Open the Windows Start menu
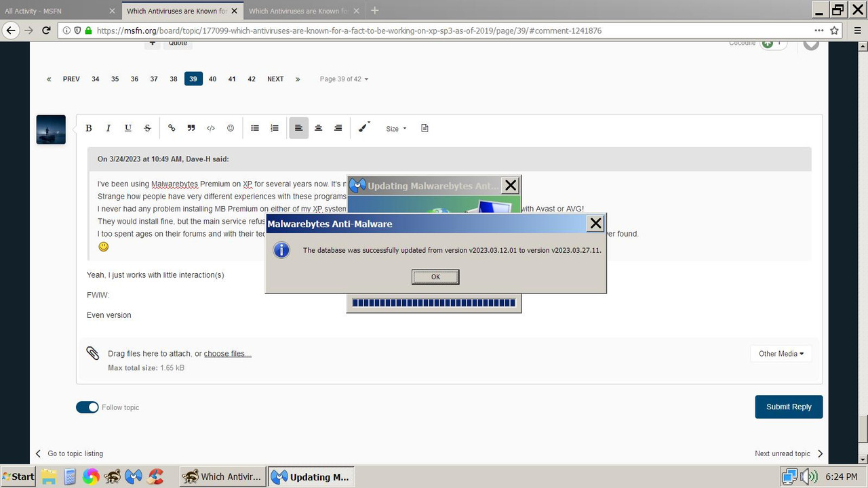The width and height of the screenshot is (868, 488). (18, 476)
